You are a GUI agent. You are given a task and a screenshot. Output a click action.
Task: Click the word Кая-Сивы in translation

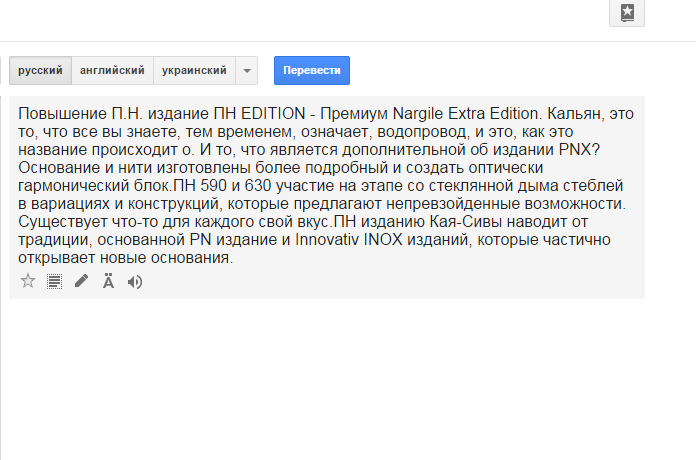[x=466, y=222]
